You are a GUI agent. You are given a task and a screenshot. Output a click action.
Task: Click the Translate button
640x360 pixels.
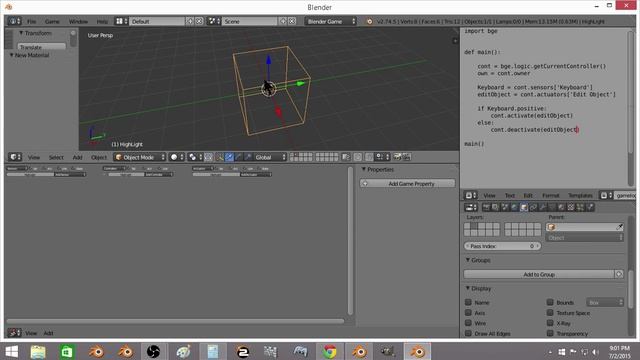(41, 47)
